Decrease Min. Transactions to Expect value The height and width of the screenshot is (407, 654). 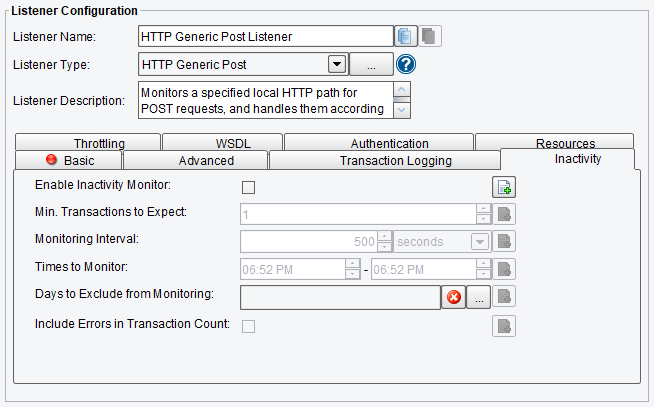point(483,219)
